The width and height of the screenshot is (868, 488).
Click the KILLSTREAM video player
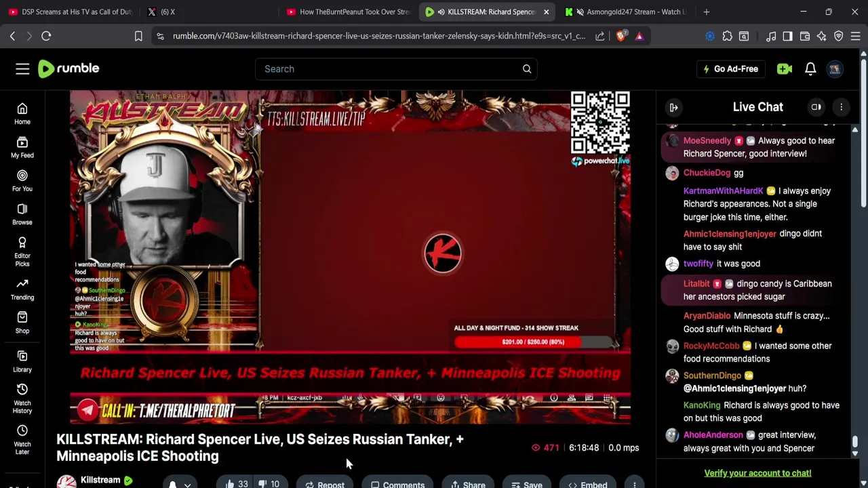click(350, 256)
